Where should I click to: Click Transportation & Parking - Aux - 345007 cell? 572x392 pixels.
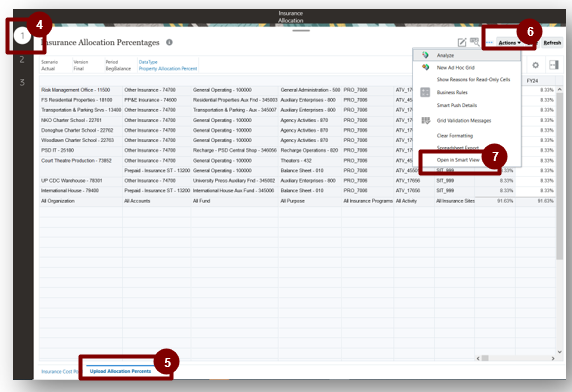click(235, 110)
